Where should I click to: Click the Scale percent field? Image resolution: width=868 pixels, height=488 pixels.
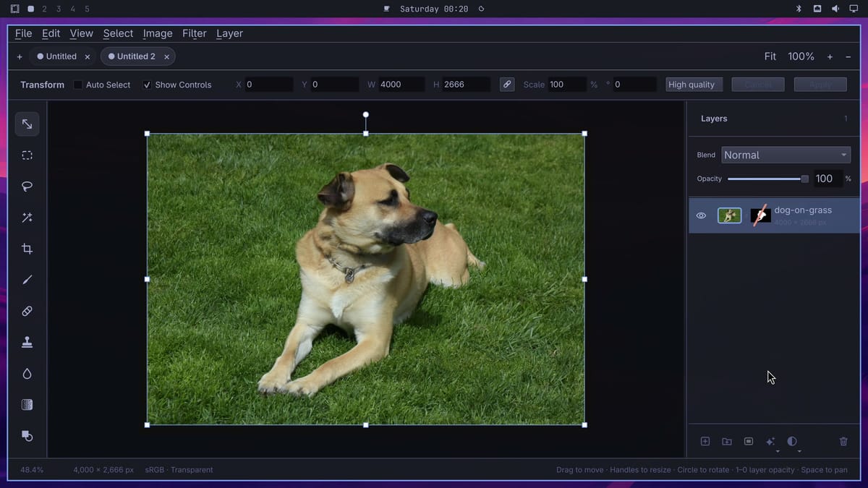coord(567,85)
